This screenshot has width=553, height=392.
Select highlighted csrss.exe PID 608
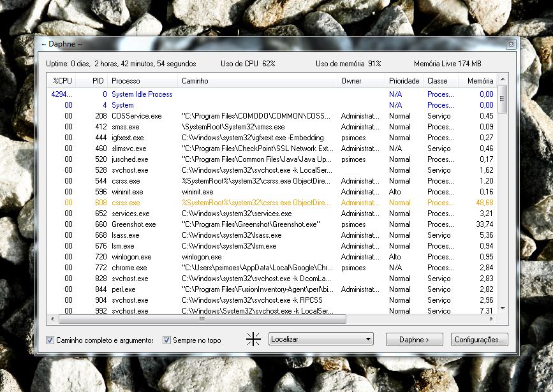click(x=272, y=203)
